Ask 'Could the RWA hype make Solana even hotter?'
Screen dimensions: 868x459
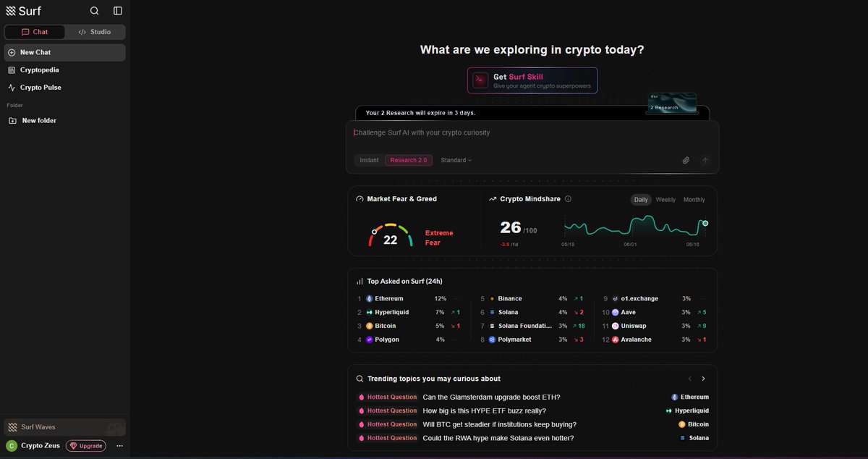pos(498,438)
